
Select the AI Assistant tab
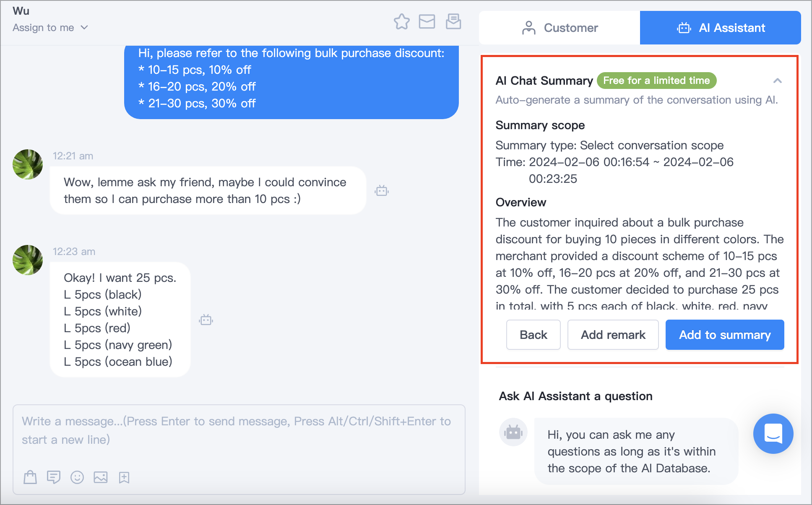click(721, 28)
